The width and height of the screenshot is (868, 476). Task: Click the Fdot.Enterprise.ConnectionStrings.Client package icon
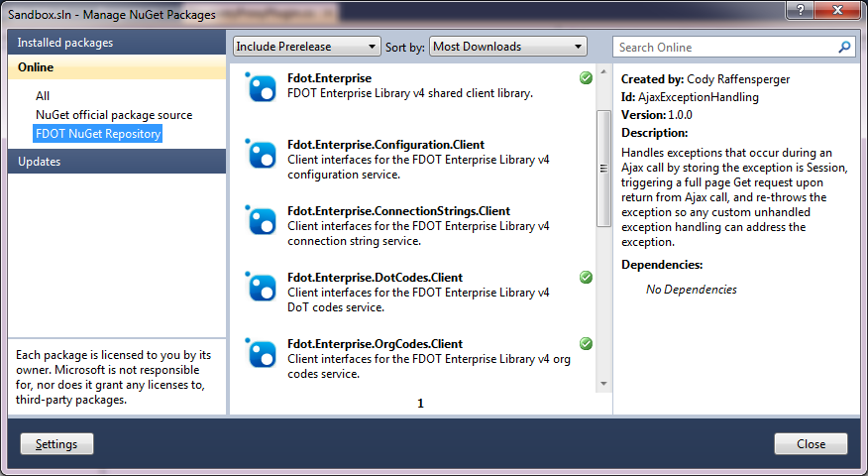(262, 220)
